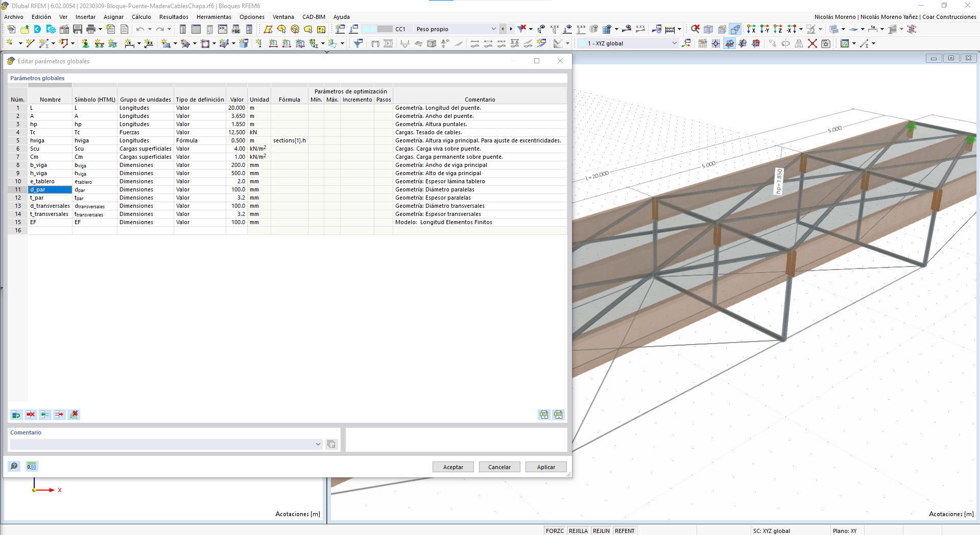
Task: Click the open model folder icon
Action: (24, 29)
